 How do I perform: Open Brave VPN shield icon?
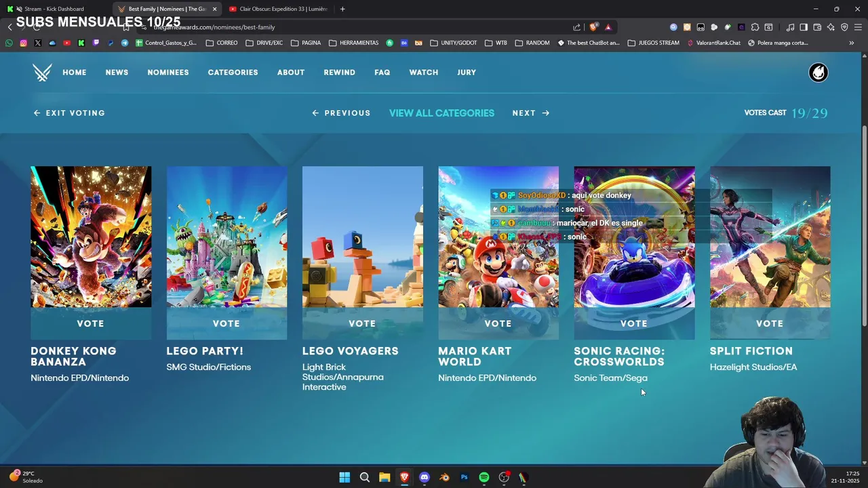pyautogui.click(x=844, y=27)
